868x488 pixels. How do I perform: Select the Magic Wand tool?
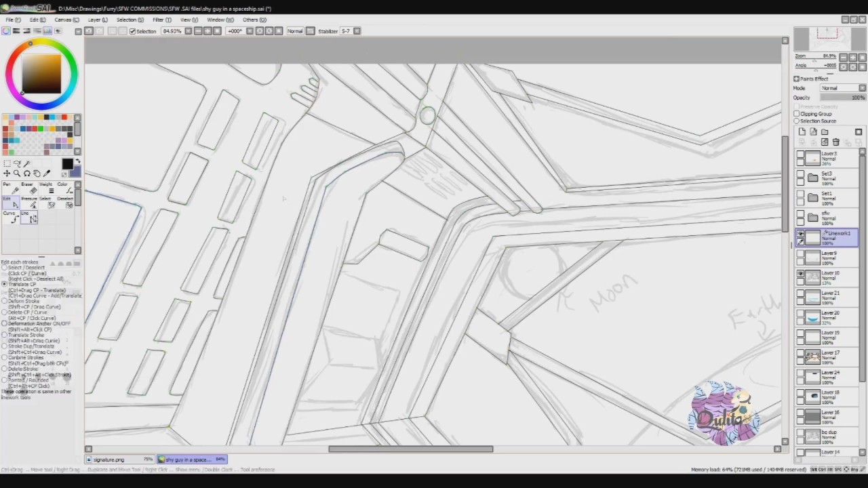(27, 163)
